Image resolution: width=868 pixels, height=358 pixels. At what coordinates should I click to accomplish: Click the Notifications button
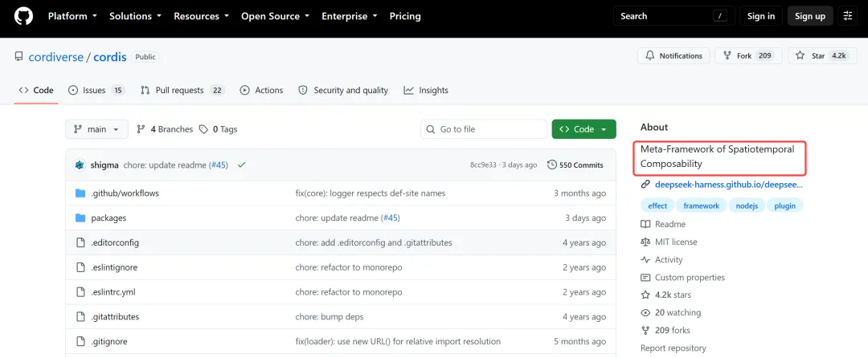tap(674, 56)
